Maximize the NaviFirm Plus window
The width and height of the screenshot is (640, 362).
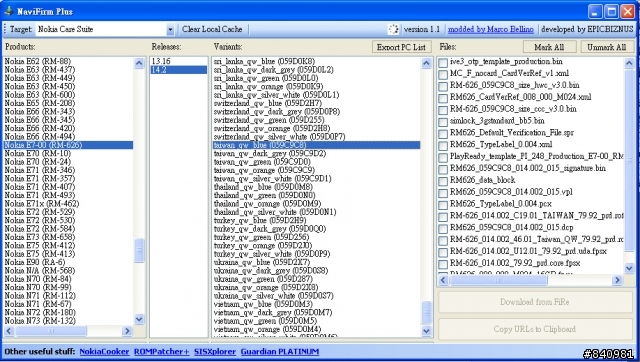[x=611, y=11]
